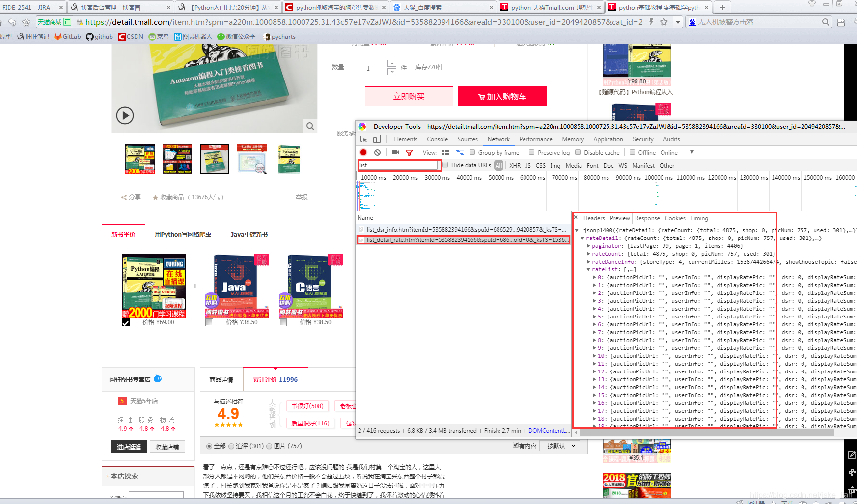Click the browser back arrow
The height and width of the screenshot is (504, 857).
(12, 22)
